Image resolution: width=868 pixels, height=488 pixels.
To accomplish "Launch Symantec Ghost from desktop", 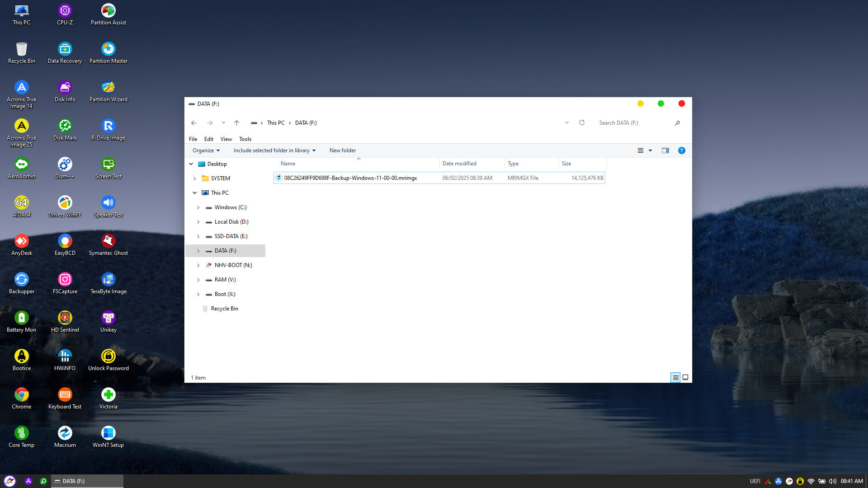I will [x=108, y=241].
